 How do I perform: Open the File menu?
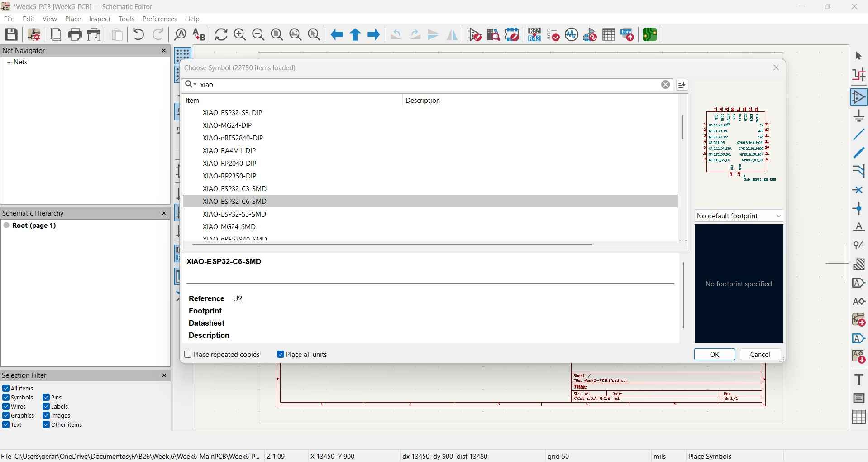click(9, 19)
